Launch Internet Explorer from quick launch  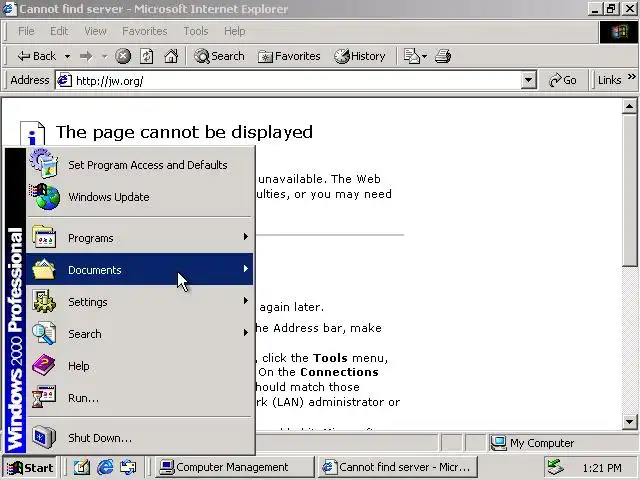[x=105, y=467]
